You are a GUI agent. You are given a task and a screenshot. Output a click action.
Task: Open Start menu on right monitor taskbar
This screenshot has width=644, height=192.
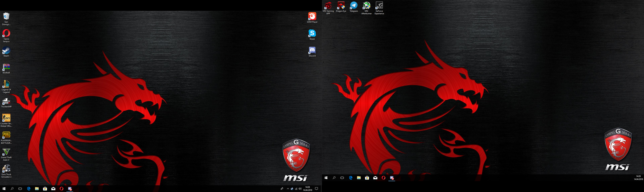coord(326,178)
